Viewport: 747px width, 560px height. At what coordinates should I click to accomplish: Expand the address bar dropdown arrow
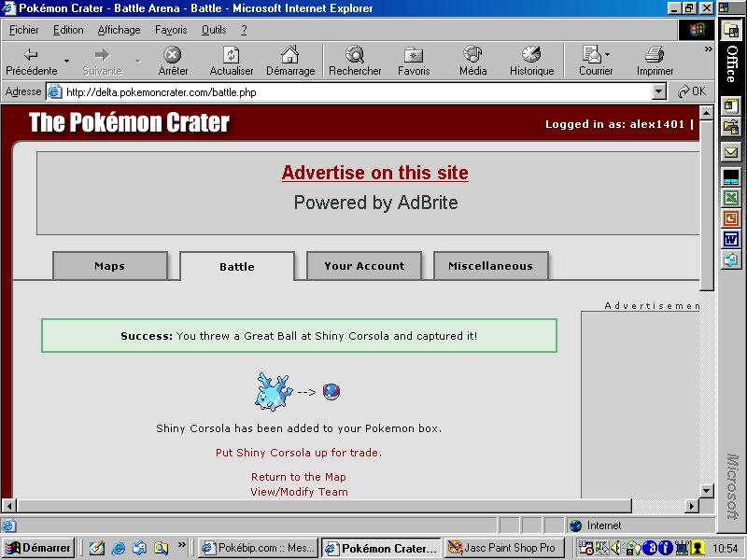click(x=659, y=91)
